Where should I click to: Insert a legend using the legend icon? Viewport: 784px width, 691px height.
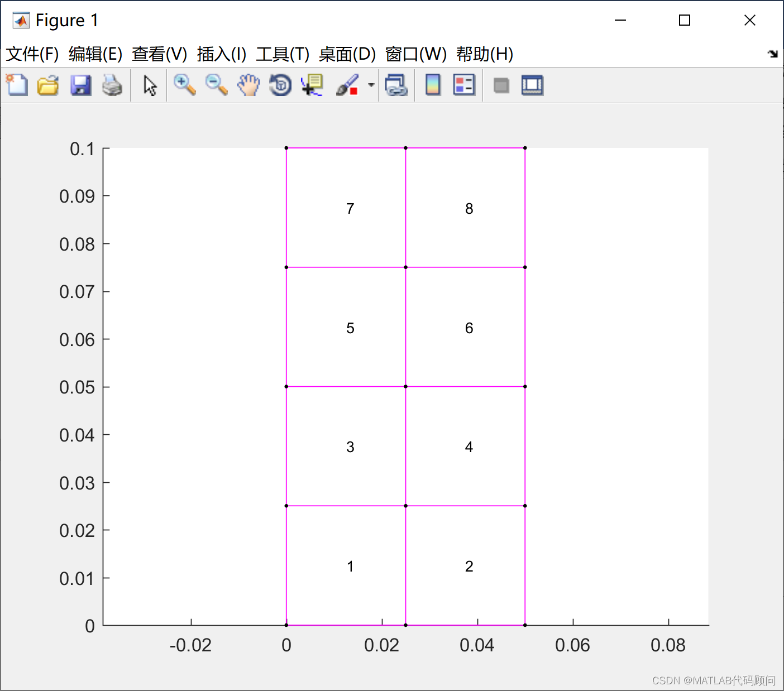(x=464, y=85)
